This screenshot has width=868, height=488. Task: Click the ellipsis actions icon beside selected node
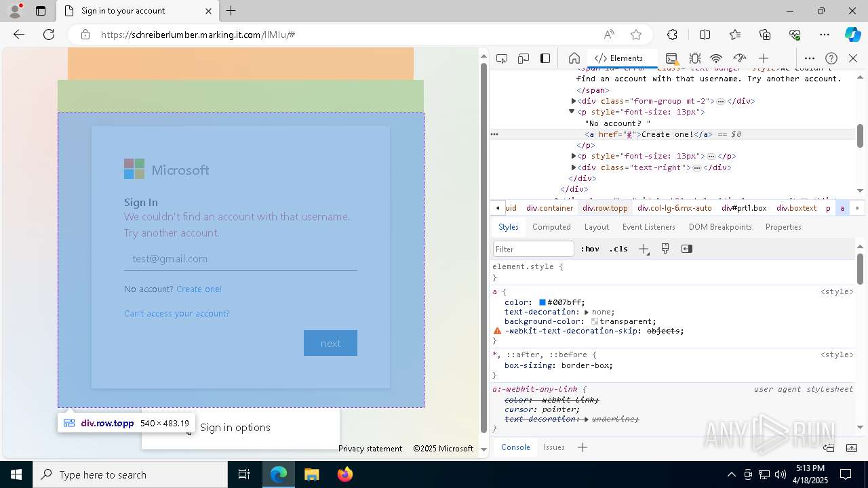(x=494, y=134)
